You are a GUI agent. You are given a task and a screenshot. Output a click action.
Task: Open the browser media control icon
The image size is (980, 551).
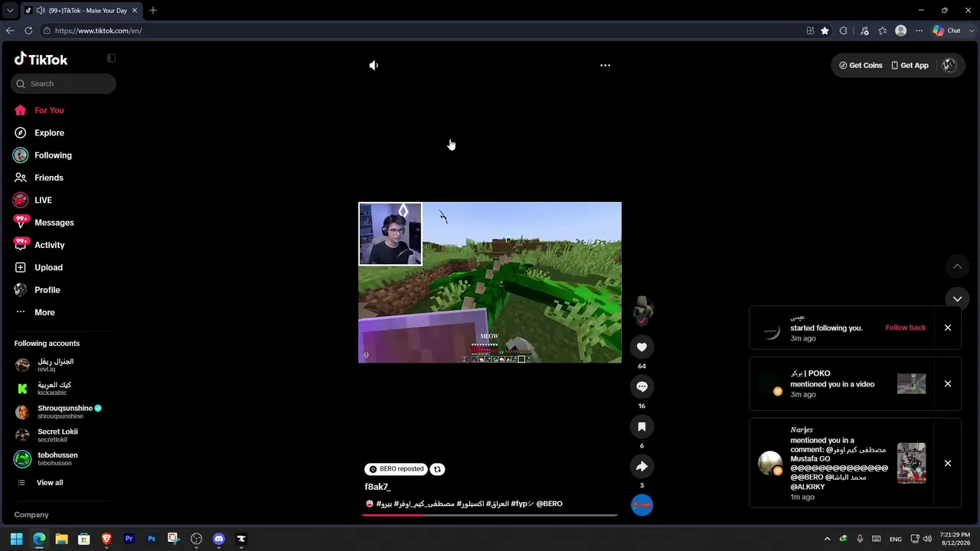point(864,31)
